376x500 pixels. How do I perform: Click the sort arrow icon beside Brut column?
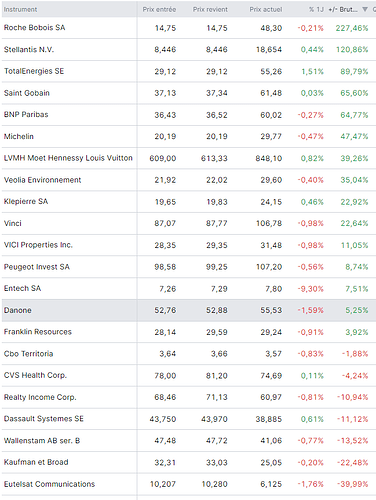coord(365,9)
